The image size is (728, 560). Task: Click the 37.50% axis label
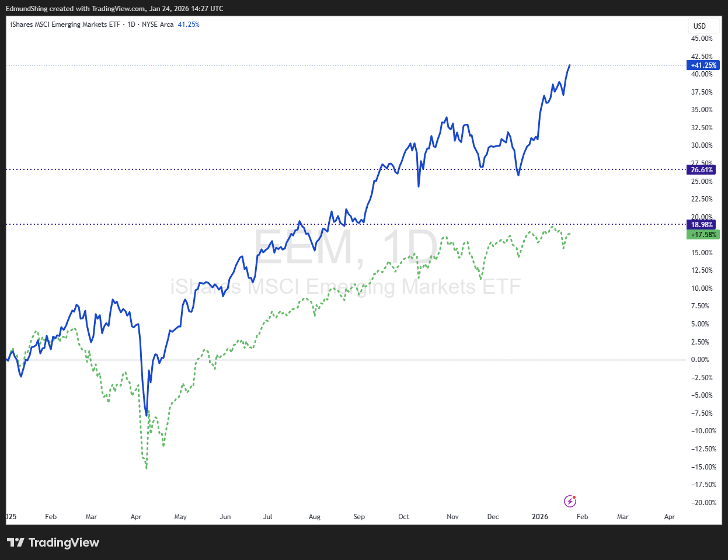[x=702, y=92]
